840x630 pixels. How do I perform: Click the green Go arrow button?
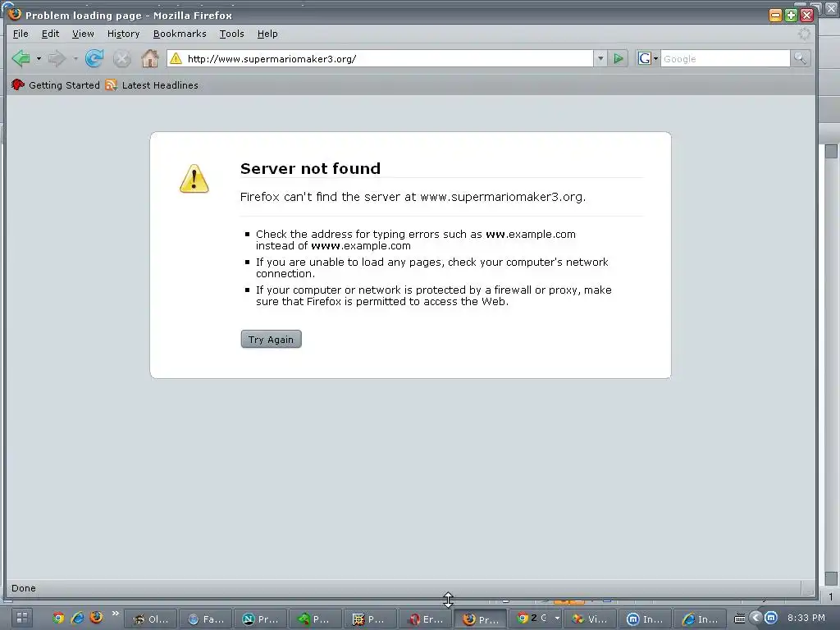coord(619,58)
